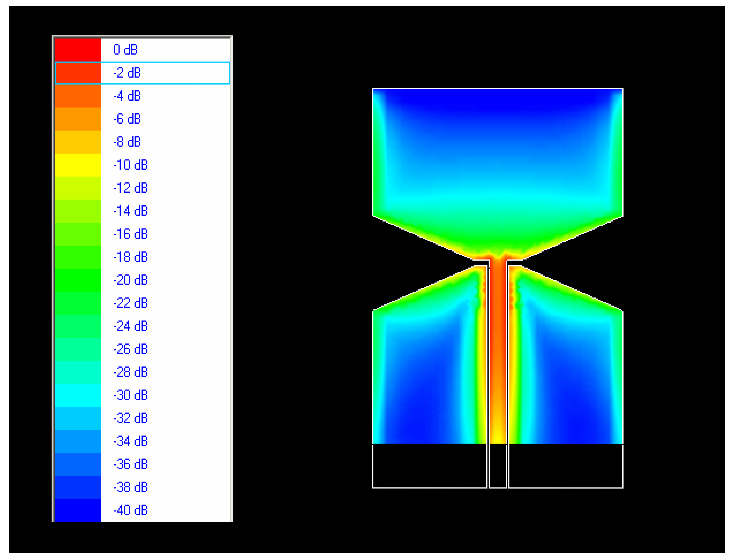Click the -4 dB orange swatch
This screenshot has height=560, width=733.
point(78,96)
